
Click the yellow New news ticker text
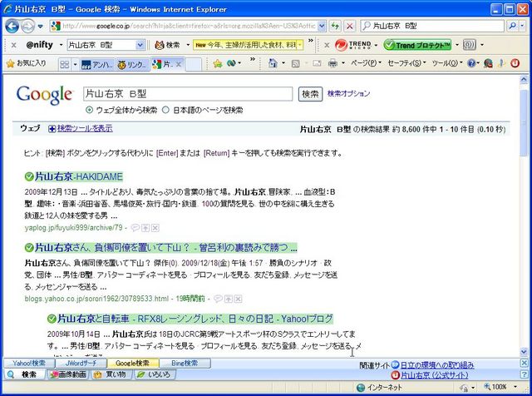[248, 45]
